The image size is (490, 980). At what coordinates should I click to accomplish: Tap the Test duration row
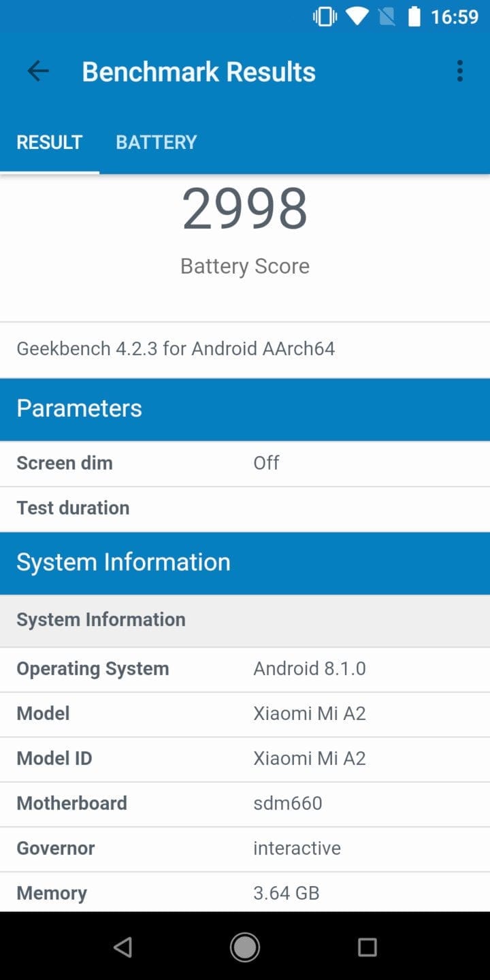[245, 508]
